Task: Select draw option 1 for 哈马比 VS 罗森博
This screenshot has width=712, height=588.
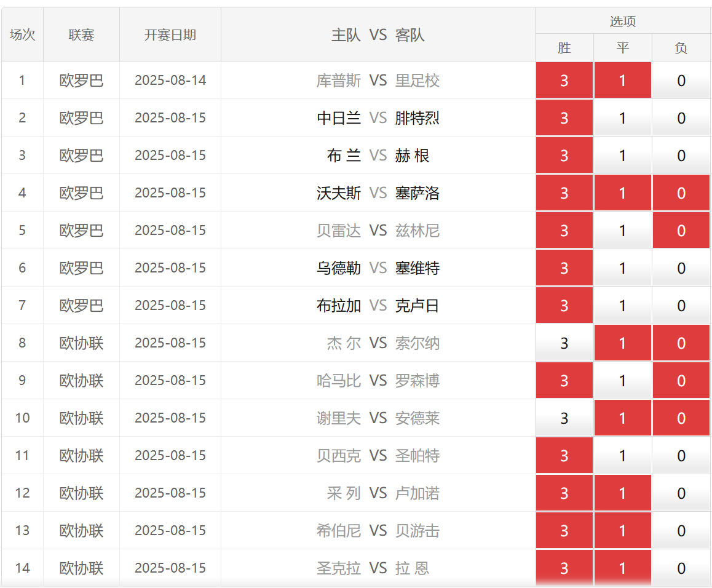Action: click(x=623, y=380)
